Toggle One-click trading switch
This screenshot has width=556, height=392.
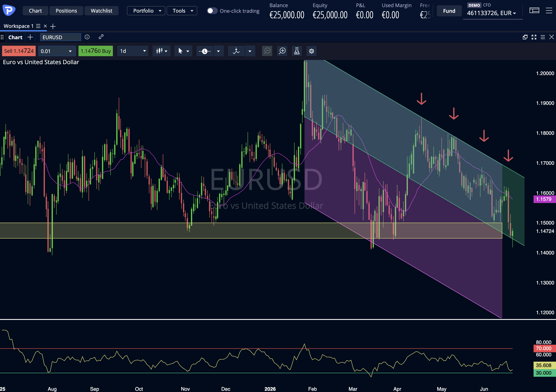point(212,11)
